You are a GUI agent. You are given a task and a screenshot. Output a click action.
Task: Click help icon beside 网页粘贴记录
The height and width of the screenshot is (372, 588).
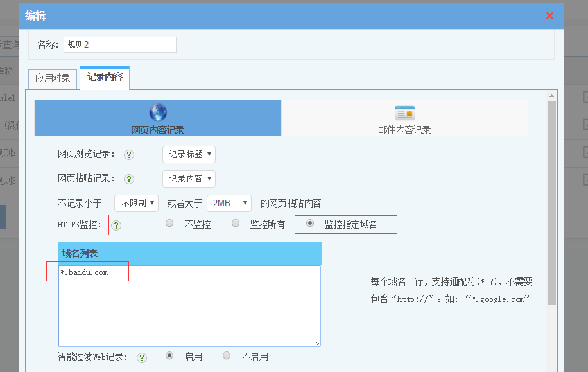(129, 179)
